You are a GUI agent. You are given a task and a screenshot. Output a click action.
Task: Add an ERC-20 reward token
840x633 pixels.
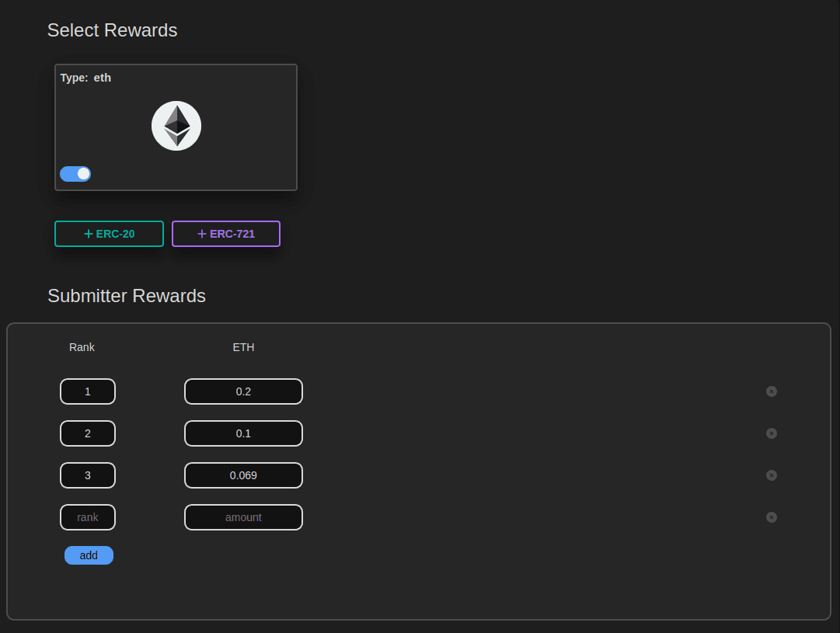[x=109, y=234]
